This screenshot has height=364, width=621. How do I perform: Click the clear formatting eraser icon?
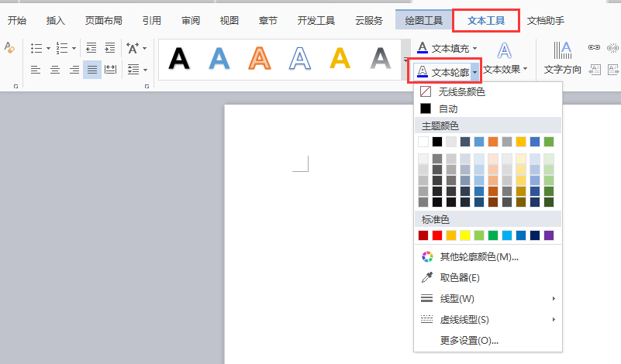[x=9, y=48]
